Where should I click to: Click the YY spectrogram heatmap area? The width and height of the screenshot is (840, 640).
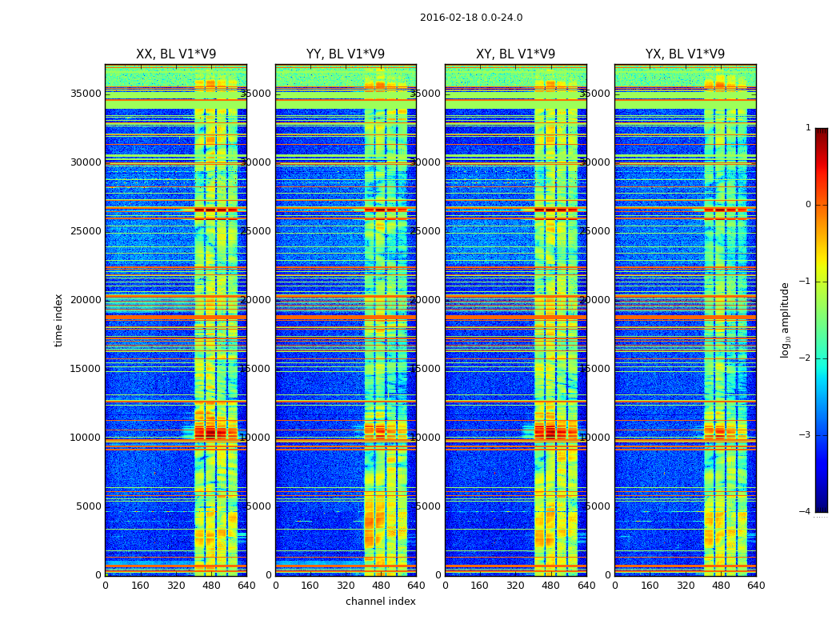pyautogui.click(x=346, y=320)
